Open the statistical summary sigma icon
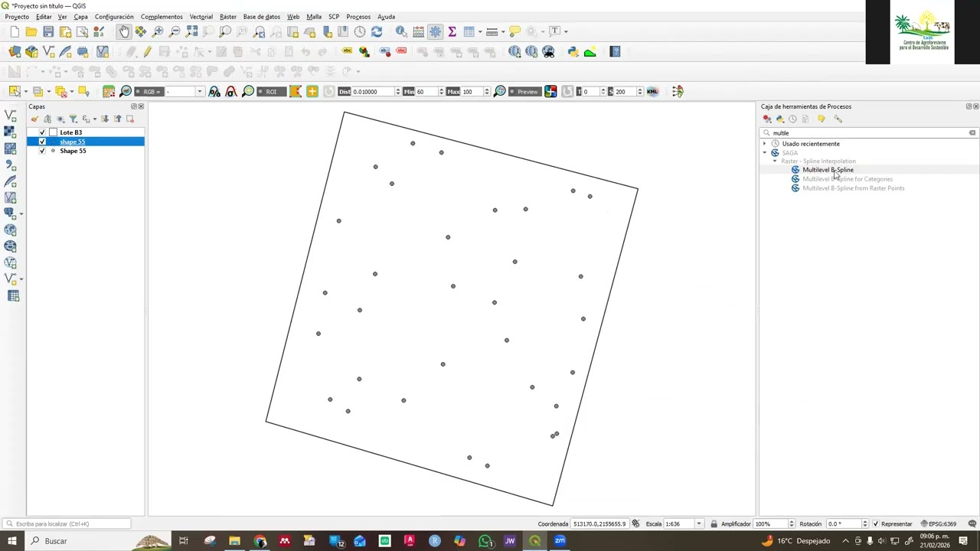 (452, 31)
